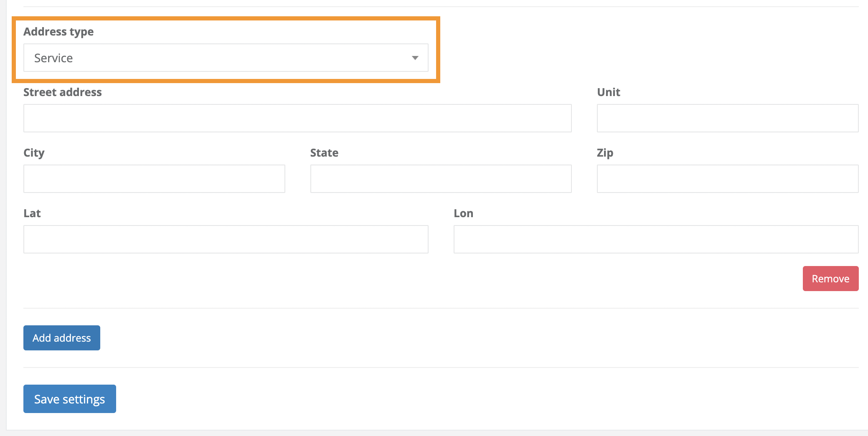Image resolution: width=868 pixels, height=436 pixels.
Task: Click into the Street address field
Action: click(x=297, y=118)
